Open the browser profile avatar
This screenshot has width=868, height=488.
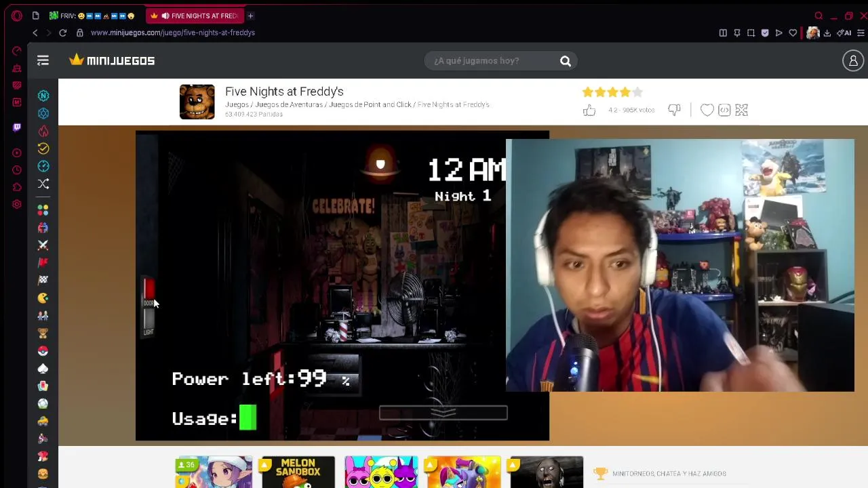812,33
